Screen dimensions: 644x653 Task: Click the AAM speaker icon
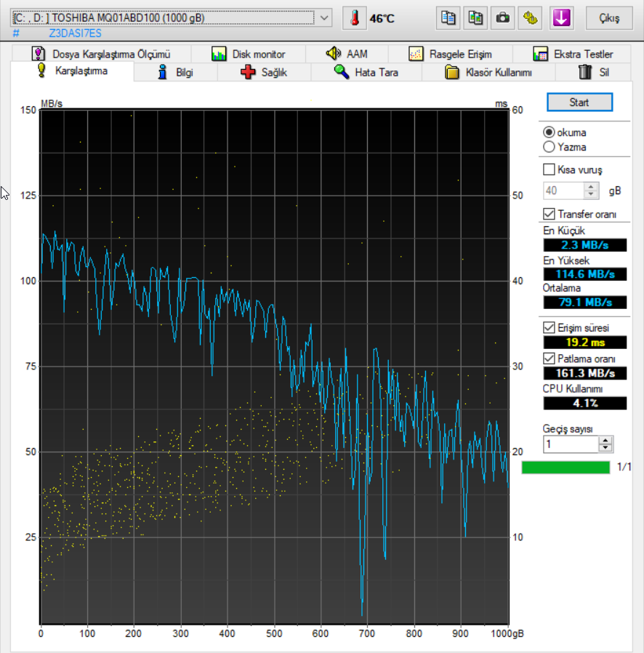click(x=334, y=53)
